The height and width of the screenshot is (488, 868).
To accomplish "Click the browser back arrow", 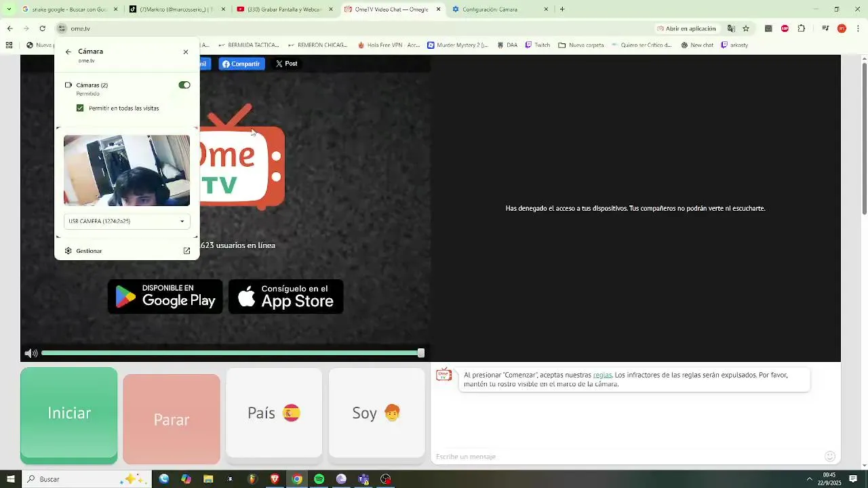I will [9, 28].
